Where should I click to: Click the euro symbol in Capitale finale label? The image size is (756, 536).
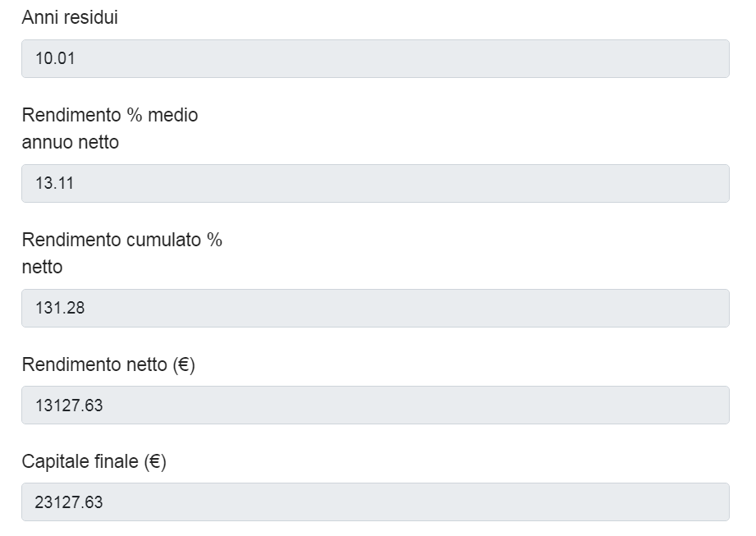[154, 461]
